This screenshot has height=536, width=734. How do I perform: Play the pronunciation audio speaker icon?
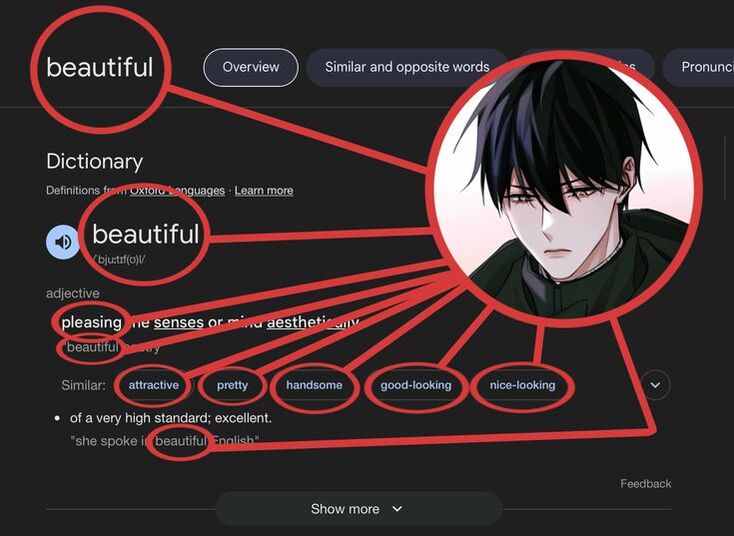[x=63, y=242]
